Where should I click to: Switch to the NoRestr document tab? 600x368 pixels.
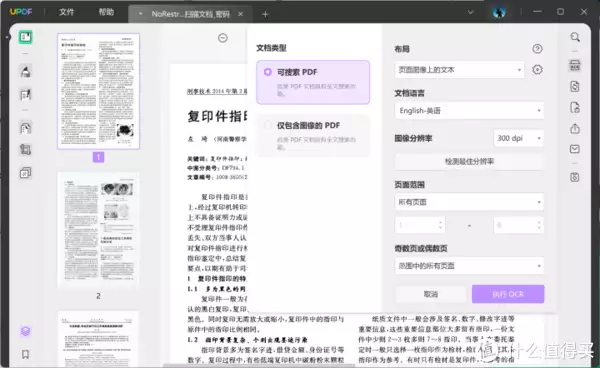[x=191, y=14]
